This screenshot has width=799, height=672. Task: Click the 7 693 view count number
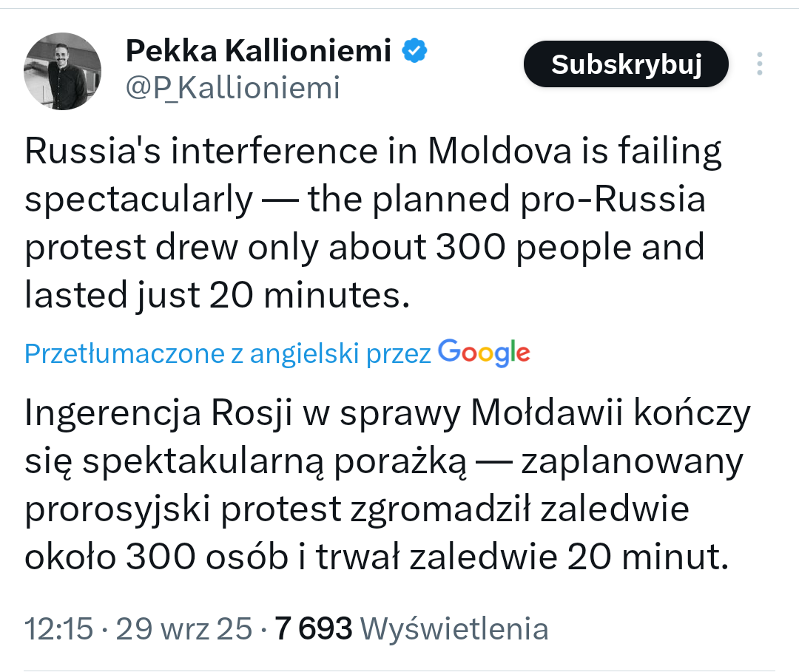[x=313, y=629]
